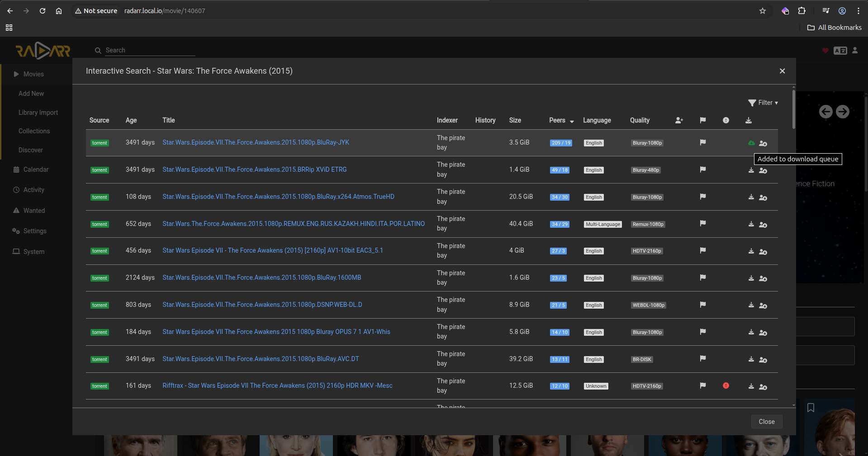The image size is (868, 456).
Task: Open the Rifftrax 2160p HDR MKV link
Action: point(277,385)
